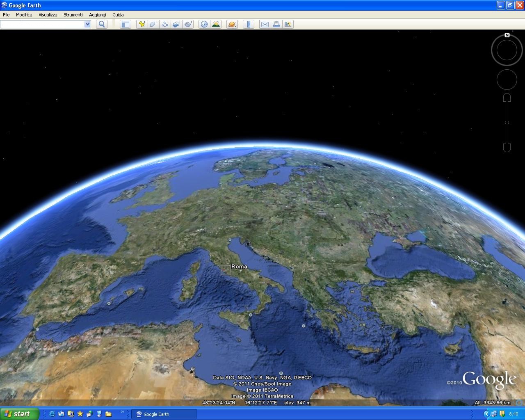The width and height of the screenshot is (525, 420).
Task: Open the planet switcher dropdown
Action: click(232, 24)
